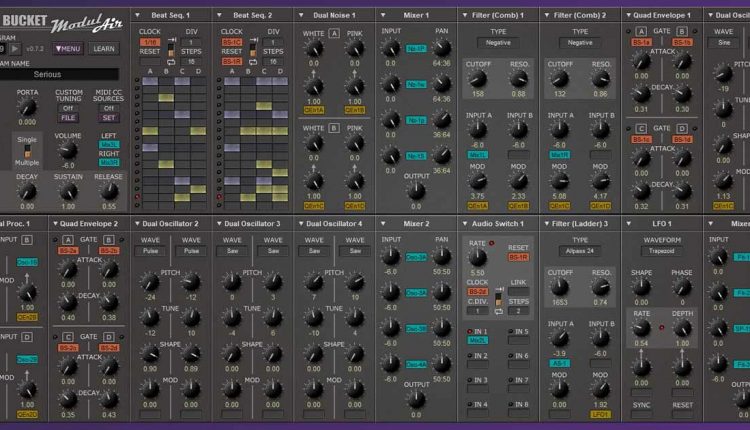The width and height of the screenshot is (750, 430).
Task: Click the Gate D box in Quad Envelope 1
Action: point(682,128)
